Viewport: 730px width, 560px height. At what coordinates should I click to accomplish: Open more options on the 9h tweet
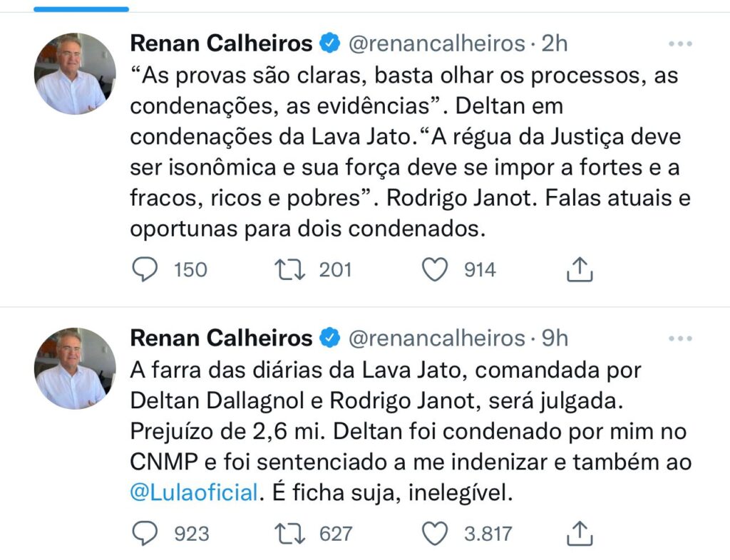[680, 338]
